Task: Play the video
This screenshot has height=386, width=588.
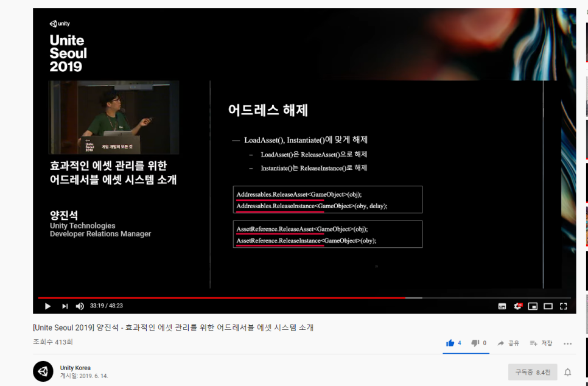Action: click(x=47, y=306)
